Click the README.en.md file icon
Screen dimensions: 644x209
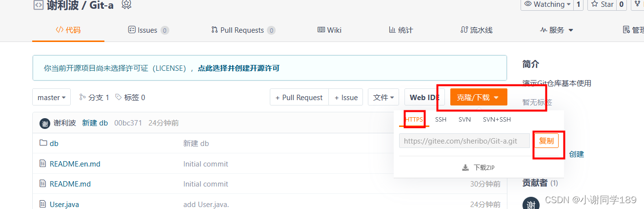[43, 164]
